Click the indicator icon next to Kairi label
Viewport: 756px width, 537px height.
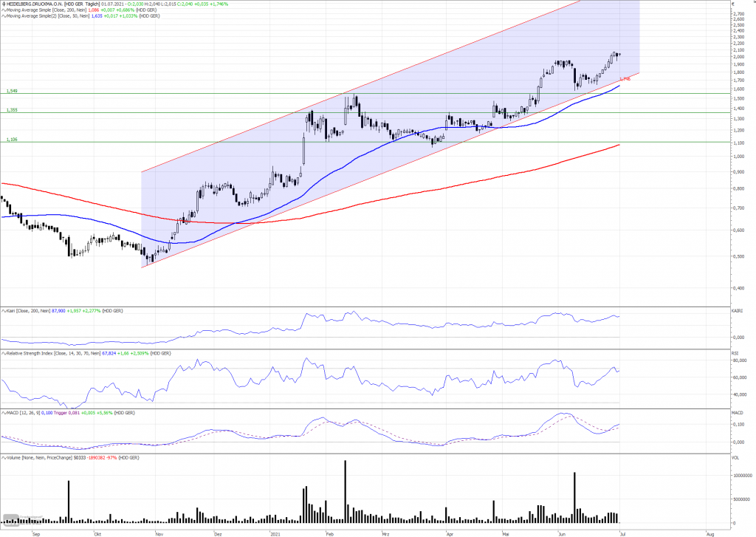click(x=4, y=311)
